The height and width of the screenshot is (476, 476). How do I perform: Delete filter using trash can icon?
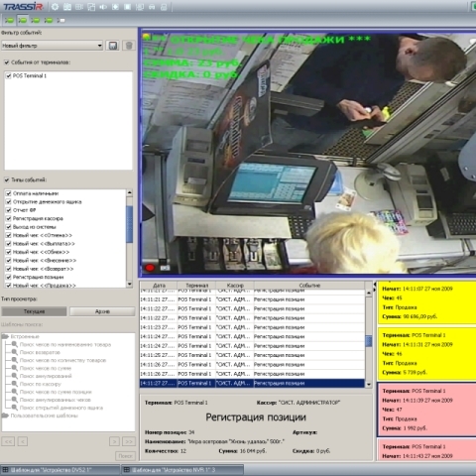129,46
